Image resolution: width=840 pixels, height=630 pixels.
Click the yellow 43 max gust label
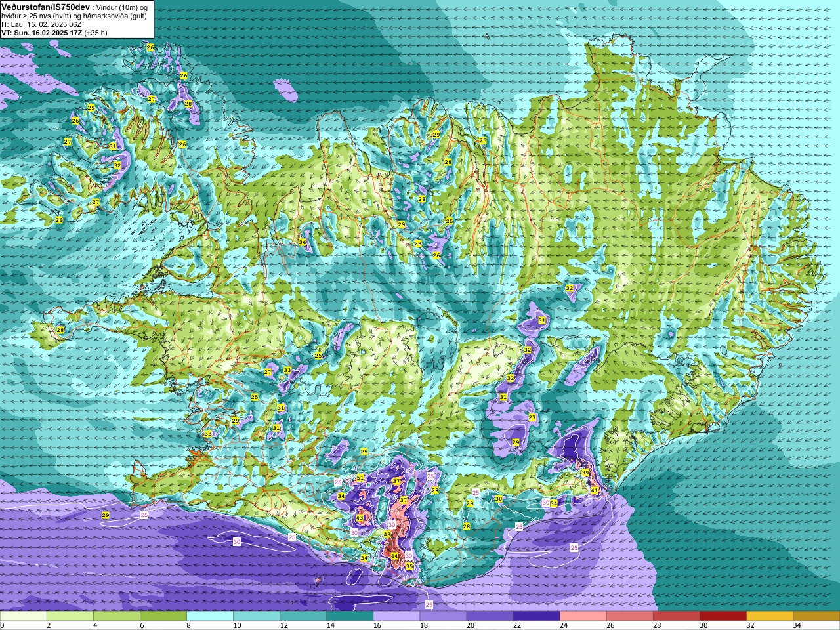pos(360,518)
